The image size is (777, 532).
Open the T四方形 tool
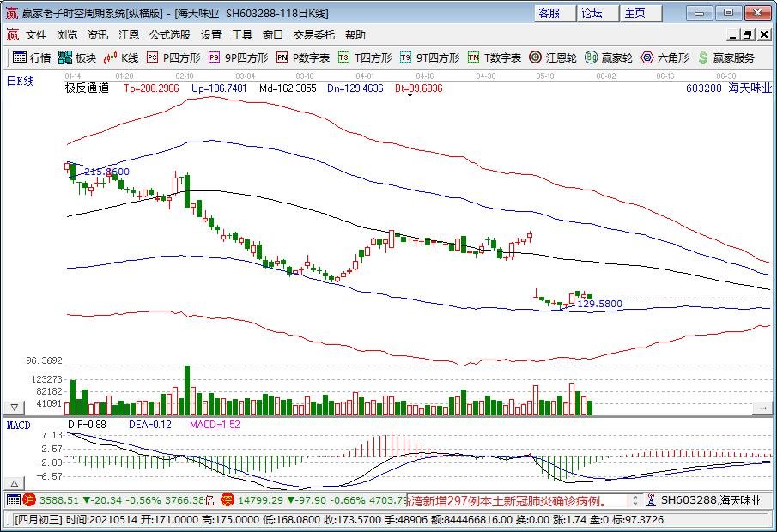point(365,58)
